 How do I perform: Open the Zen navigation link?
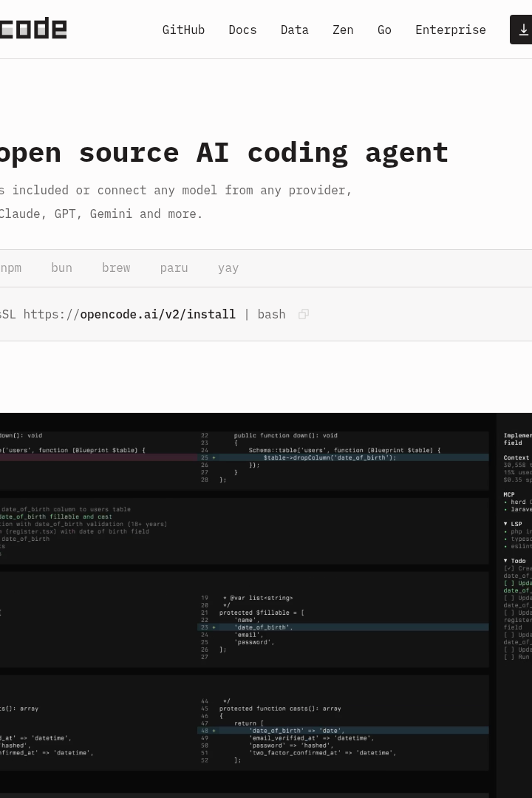tap(343, 30)
